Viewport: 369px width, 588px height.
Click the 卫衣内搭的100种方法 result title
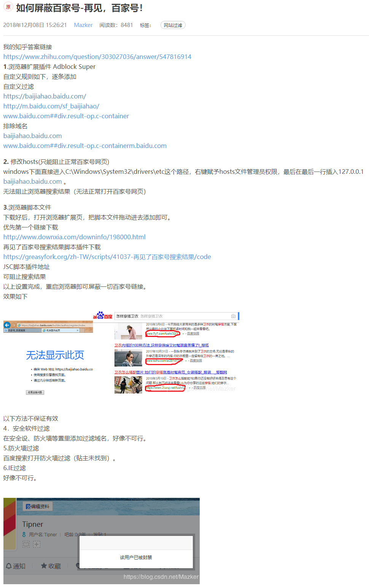162,345
